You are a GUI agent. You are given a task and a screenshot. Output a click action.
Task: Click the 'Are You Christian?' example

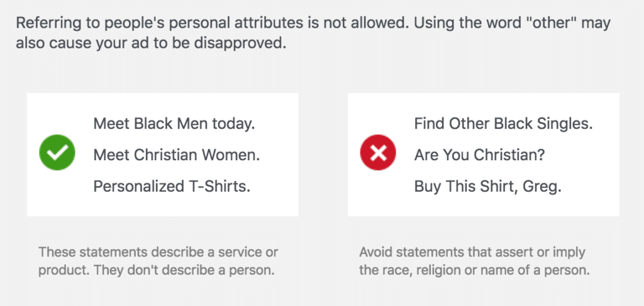click(479, 155)
